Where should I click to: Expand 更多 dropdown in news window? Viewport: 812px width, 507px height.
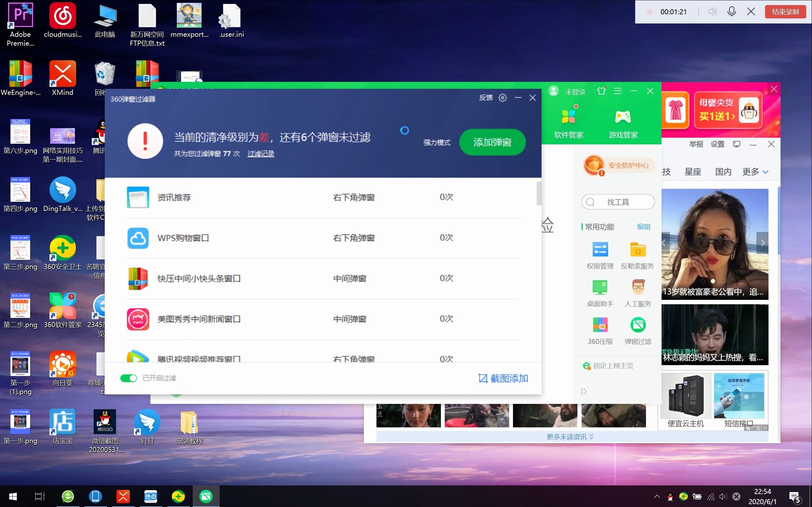tap(755, 172)
